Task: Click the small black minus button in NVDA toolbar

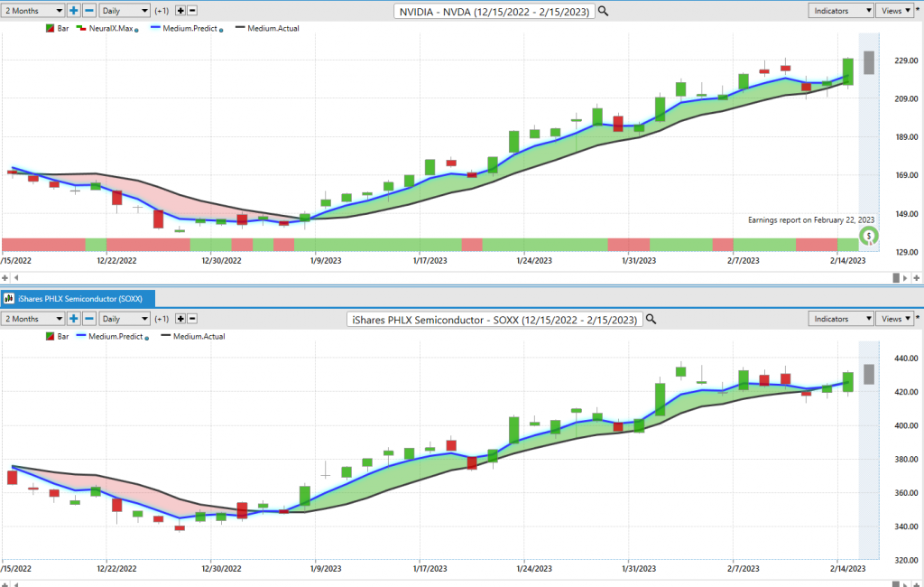Action: tap(192, 11)
